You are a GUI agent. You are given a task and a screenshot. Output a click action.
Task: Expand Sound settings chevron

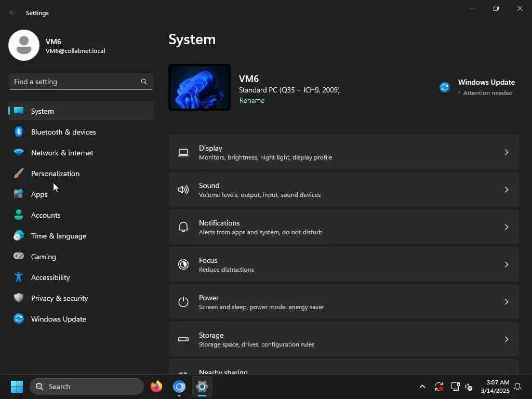[x=506, y=190]
